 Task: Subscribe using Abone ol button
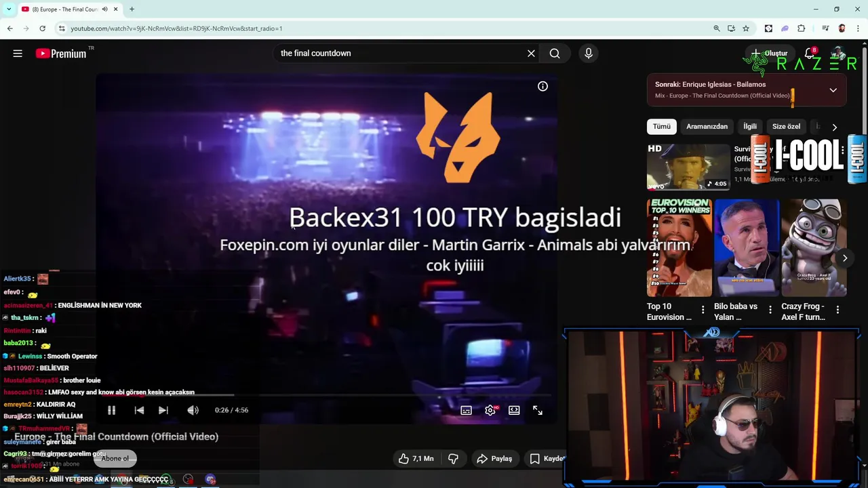pos(115,459)
